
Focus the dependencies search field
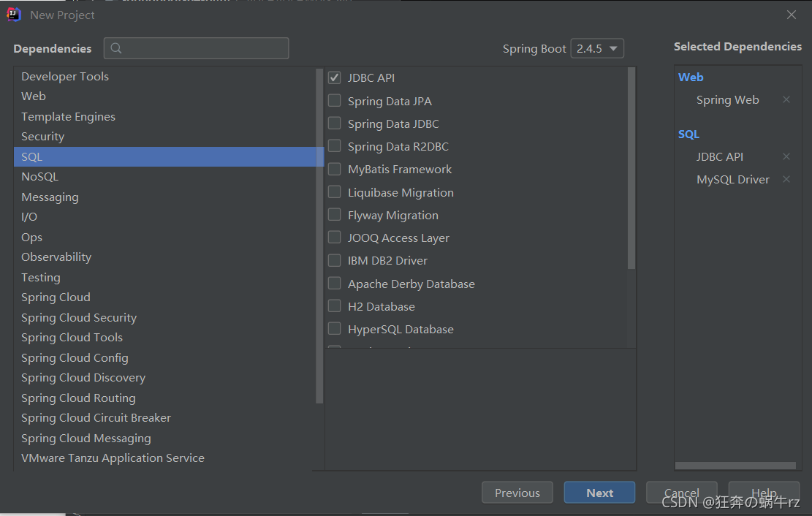tap(197, 48)
